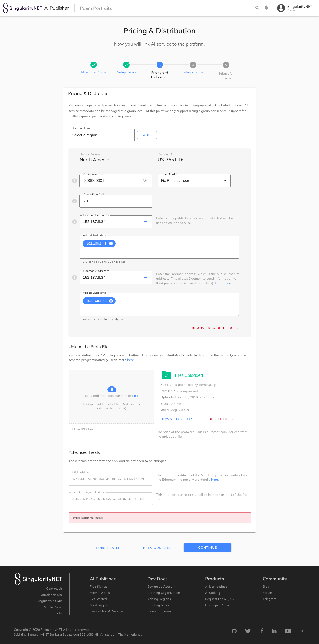Open Claiming Tokens docs link
Screen dimensions: 319x644
click(159, 611)
